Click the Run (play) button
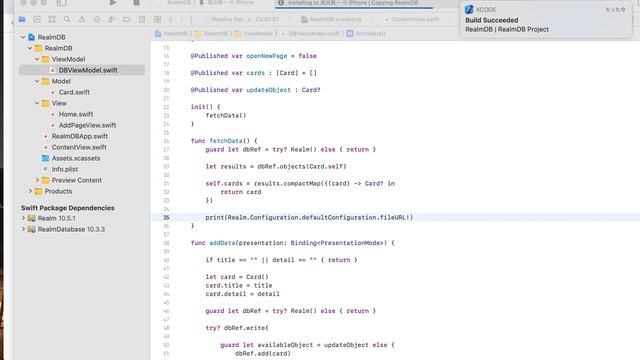Screen dimensions: 640x360 113,3
